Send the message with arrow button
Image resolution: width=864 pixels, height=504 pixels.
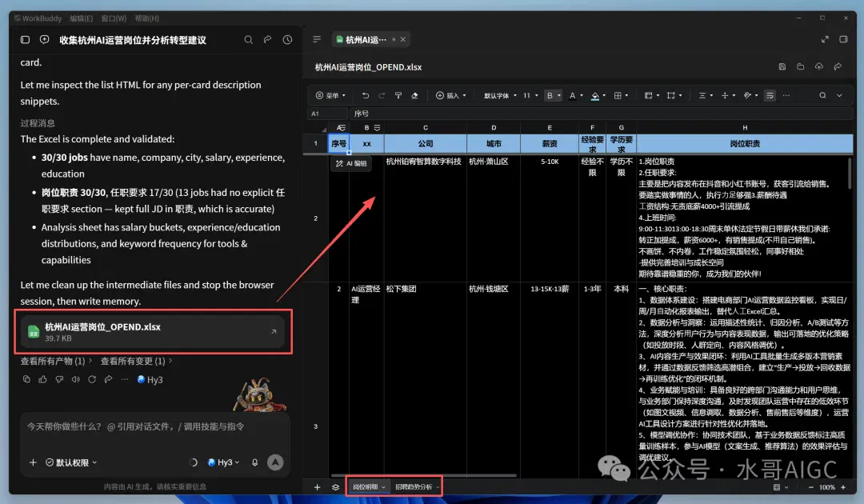[275, 462]
